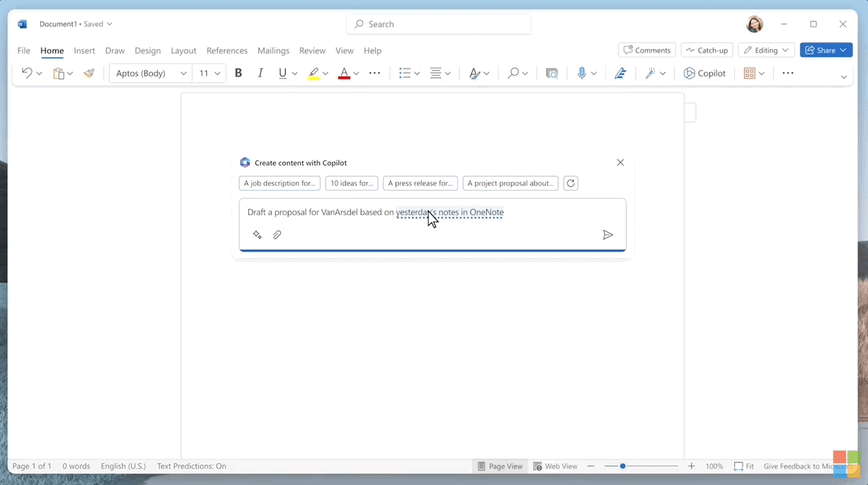Toggle Bold formatting
The height and width of the screenshot is (485, 868).
click(238, 73)
